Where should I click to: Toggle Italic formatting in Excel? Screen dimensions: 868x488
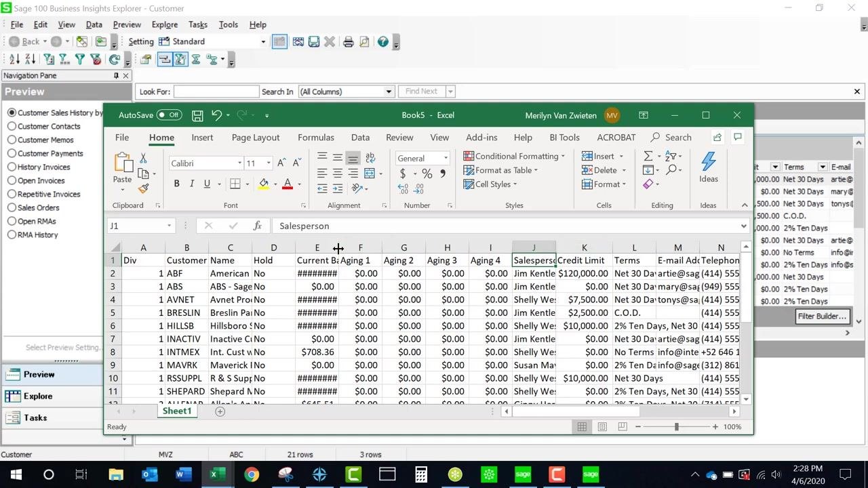192,184
